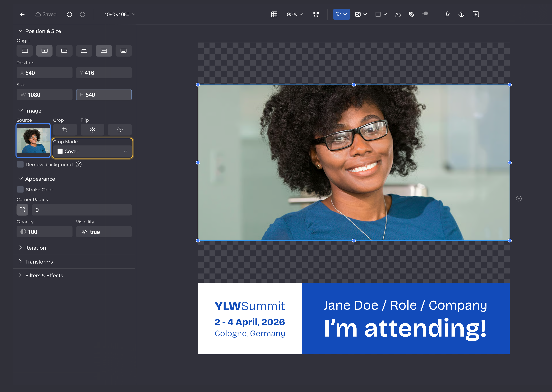This screenshot has height=392, width=552.
Task: Open the fx formula tool
Action: pos(447,14)
